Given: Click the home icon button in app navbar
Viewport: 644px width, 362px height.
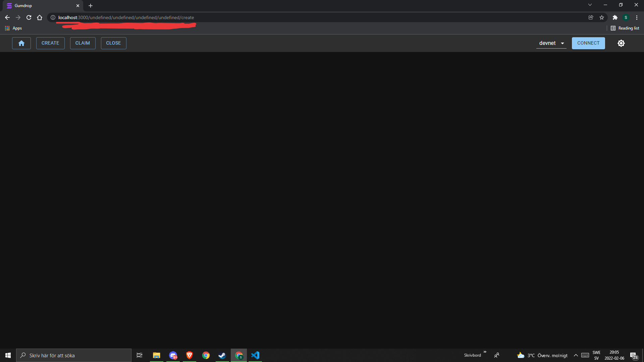Looking at the screenshot, I should (21, 43).
